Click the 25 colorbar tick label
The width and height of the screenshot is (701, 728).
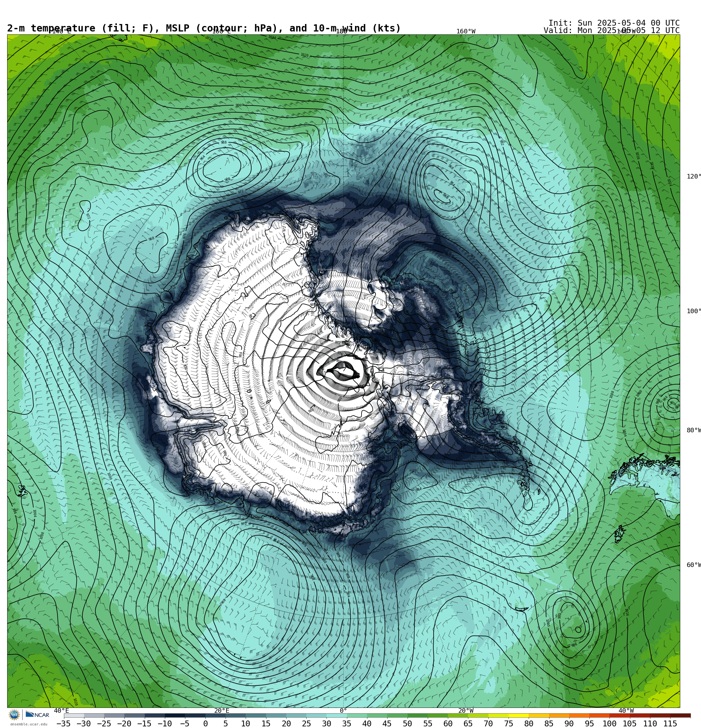pos(306,723)
